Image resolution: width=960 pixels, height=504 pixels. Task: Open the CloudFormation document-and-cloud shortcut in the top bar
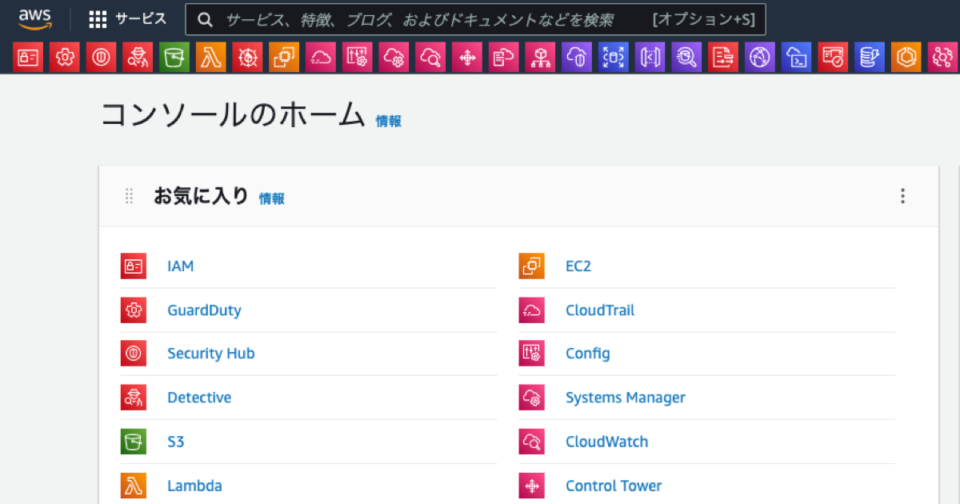(x=503, y=58)
